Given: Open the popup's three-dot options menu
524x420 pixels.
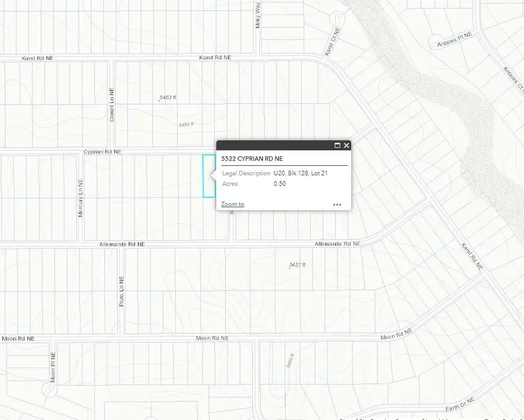Looking at the screenshot, I should (337, 205).
